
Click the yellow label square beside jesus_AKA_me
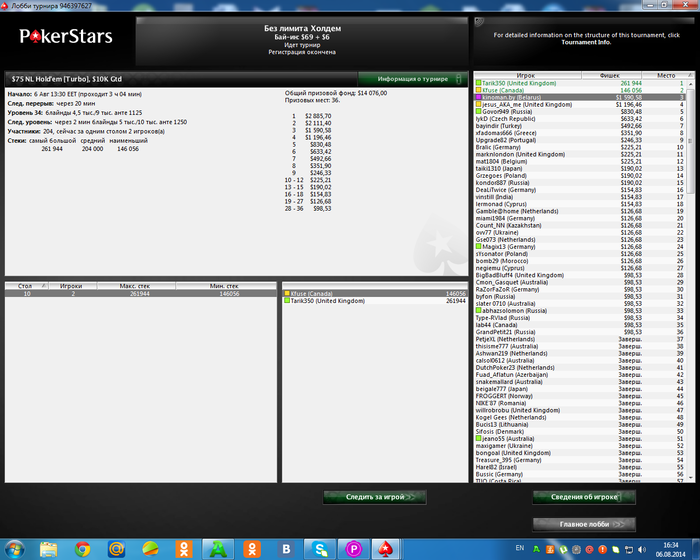479,104
